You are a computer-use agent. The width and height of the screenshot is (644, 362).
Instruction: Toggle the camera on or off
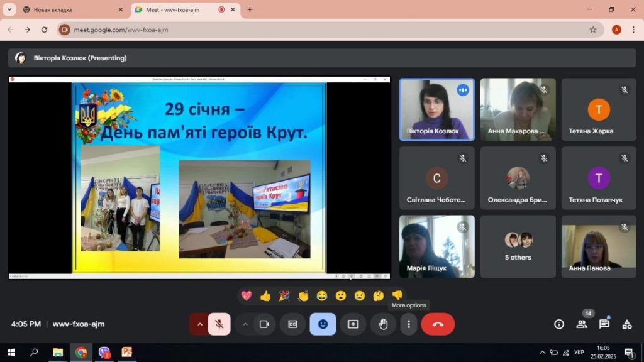pos(264,324)
